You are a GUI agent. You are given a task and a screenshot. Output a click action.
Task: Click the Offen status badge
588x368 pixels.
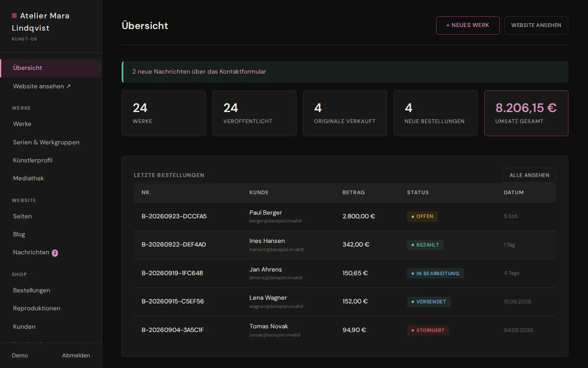click(x=422, y=216)
